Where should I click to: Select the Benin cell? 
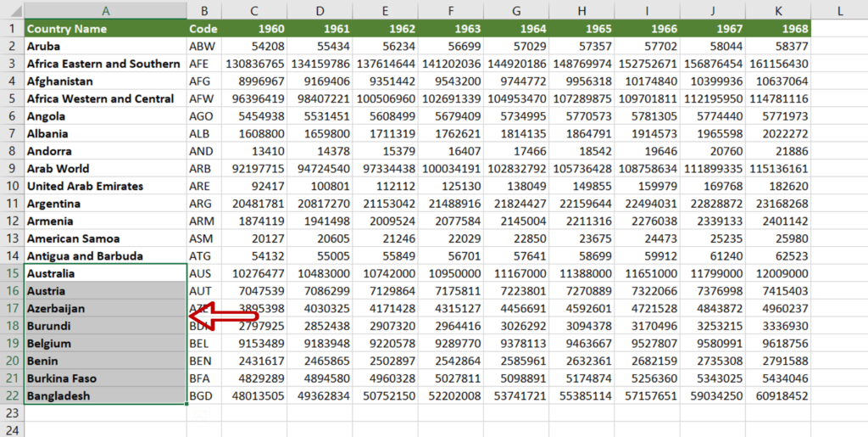point(105,361)
